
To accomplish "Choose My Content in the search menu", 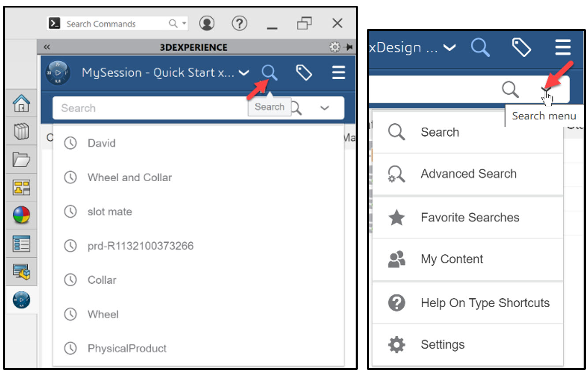I will (x=452, y=259).
